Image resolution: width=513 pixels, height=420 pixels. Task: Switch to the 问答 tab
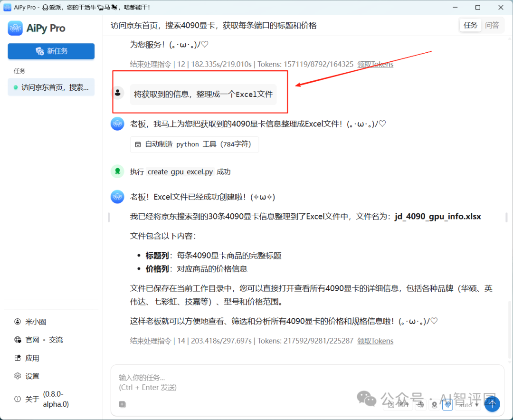[493, 25]
